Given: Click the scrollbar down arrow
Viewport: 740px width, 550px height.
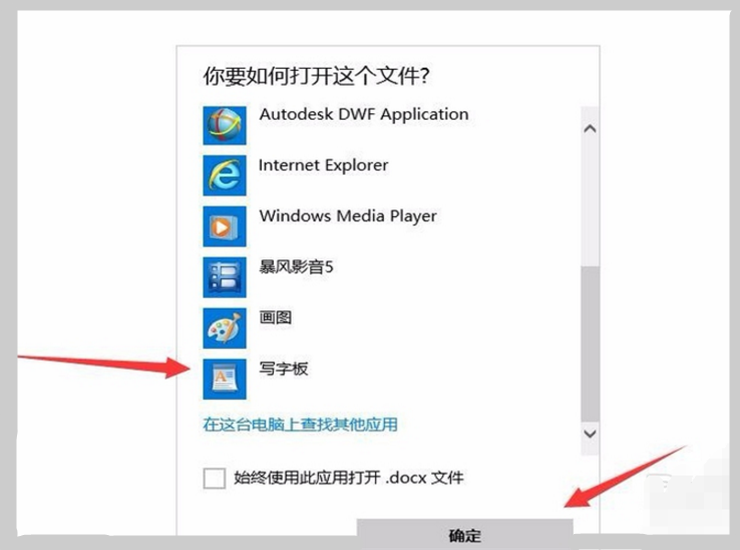Looking at the screenshot, I should point(590,433).
